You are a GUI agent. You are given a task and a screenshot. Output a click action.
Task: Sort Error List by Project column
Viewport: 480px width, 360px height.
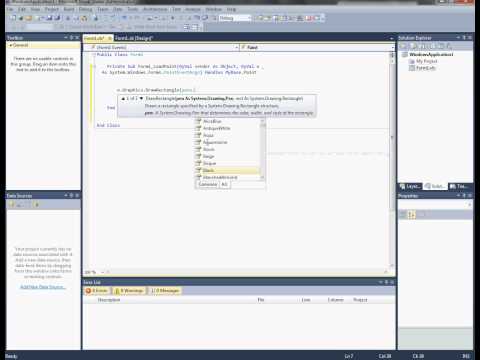click(360, 300)
